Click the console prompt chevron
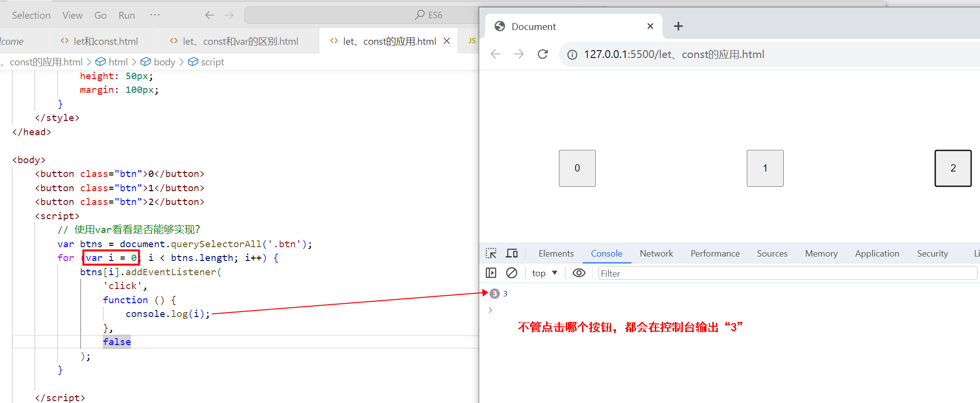The width and height of the screenshot is (980, 403). (490, 310)
